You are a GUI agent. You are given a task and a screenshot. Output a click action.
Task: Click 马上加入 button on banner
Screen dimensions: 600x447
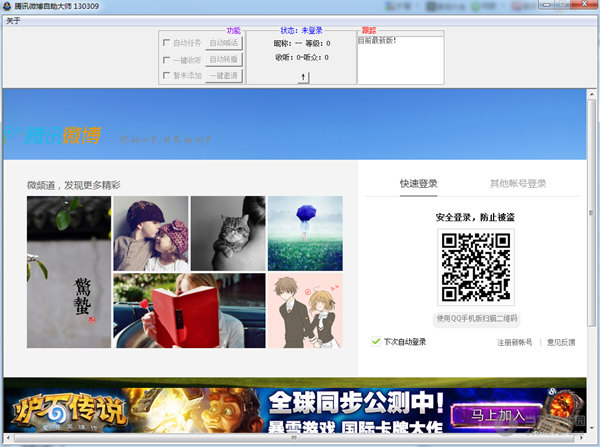click(497, 415)
